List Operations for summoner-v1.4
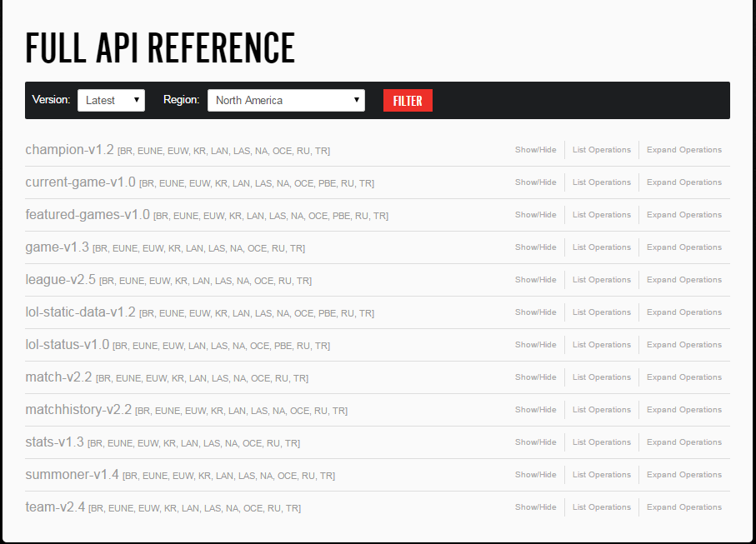The image size is (756, 544). pyautogui.click(x=602, y=475)
